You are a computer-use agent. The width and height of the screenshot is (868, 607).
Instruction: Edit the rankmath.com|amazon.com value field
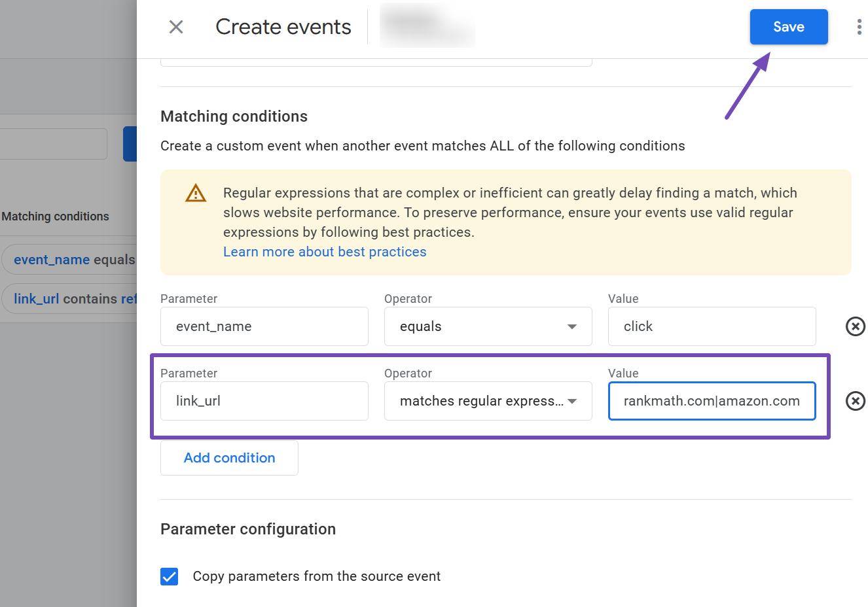(x=712, y=401)
